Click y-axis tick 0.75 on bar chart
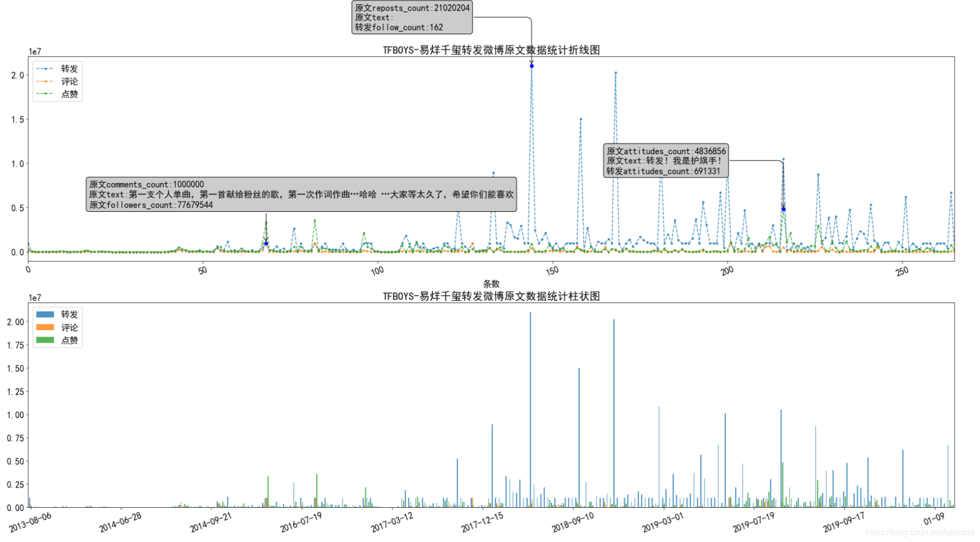980x542 pixels. [x=15, y=438]
